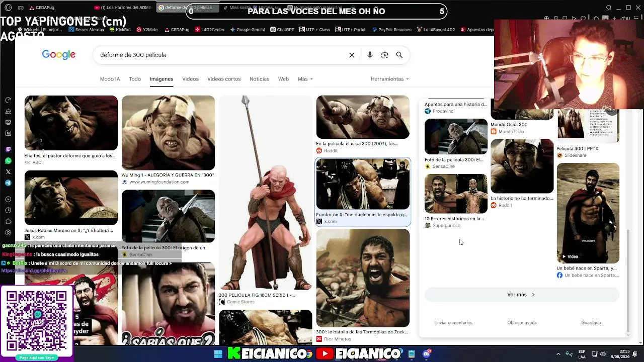Open the Jesús Robles Moreno X image
Screen dimensions: 644x362
pos(71,198)
